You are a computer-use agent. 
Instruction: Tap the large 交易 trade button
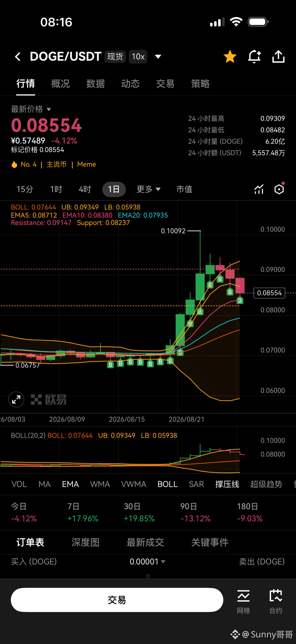click(x=117, y=600)
